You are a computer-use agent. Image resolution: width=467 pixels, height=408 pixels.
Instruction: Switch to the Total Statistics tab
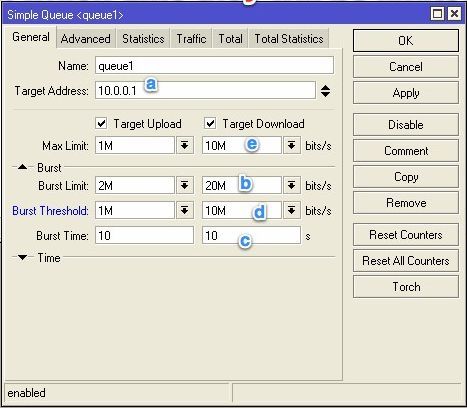pos(289,39)
